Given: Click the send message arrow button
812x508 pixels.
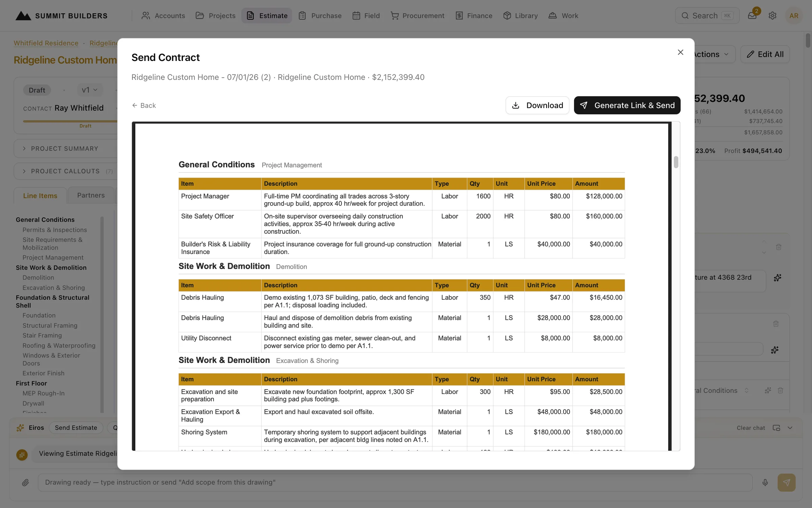Looking at the screenshot, I should point(786,482).
